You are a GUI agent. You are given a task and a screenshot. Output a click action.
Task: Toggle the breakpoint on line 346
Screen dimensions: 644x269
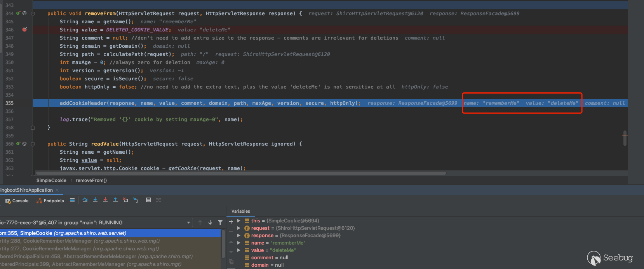tap(24, 30)
